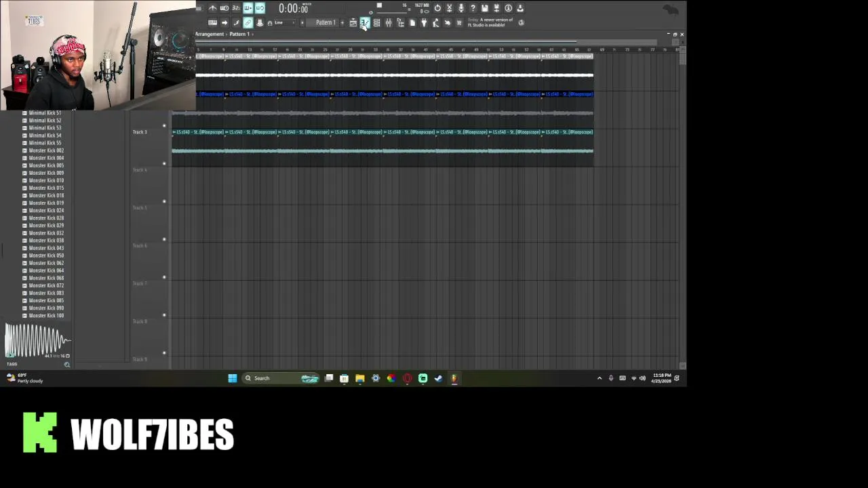Select Monster Kick 002 sample

[x=46, y=150]
